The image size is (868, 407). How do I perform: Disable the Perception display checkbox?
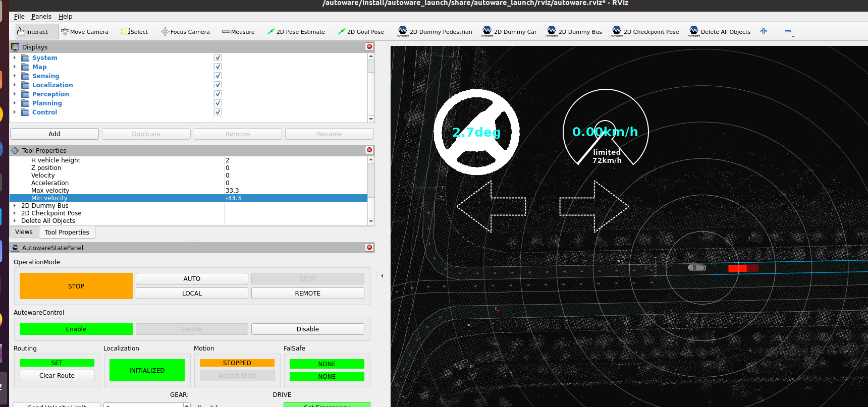click(x=218, y=94)
